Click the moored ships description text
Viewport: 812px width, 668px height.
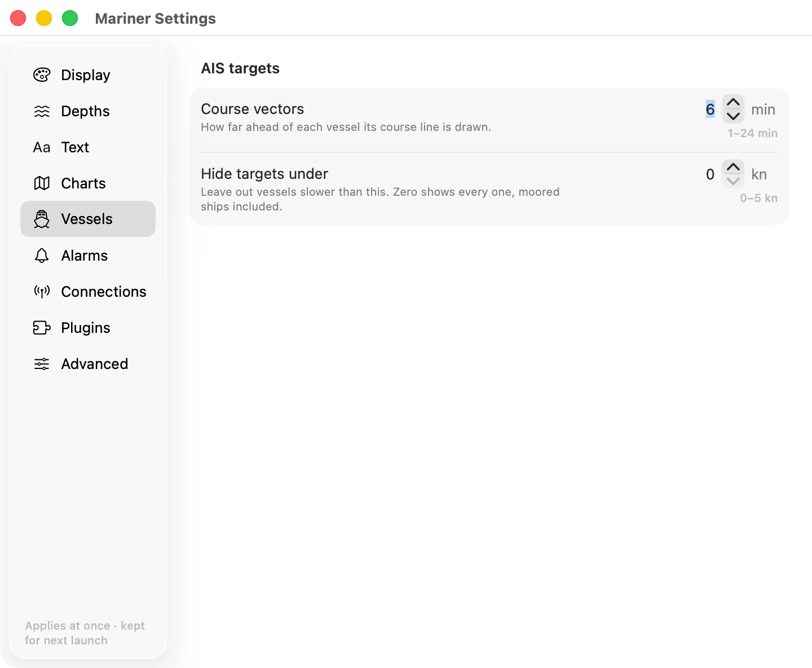click(x=380, y=199)
